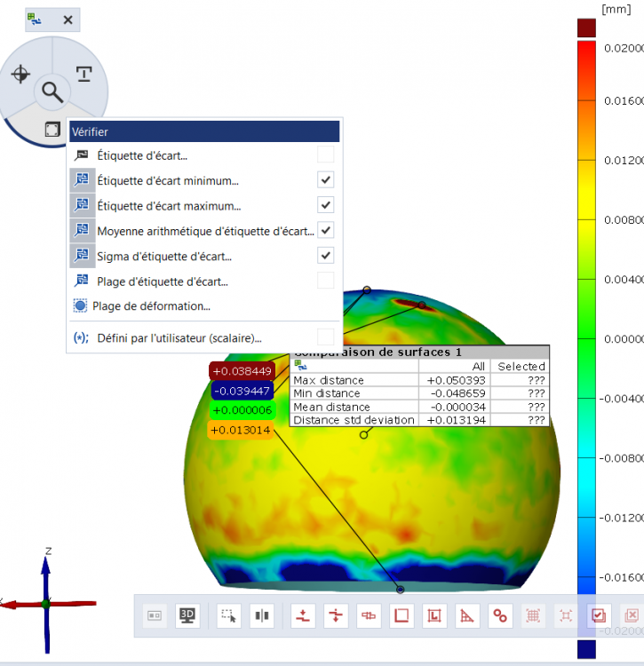Click the two-circles icon in the bottom toolbar

tap(500, 614)
